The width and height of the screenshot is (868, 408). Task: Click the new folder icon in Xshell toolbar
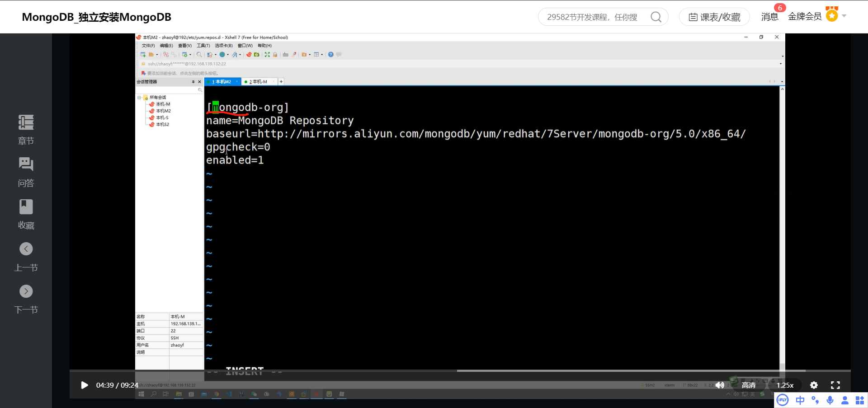click(x=304, y=55)
